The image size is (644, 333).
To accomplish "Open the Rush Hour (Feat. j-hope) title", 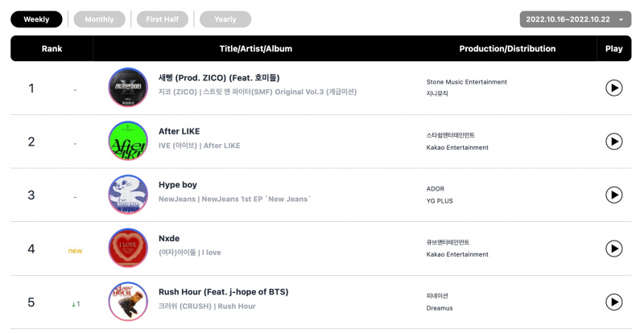I will [x=224, y=292].
